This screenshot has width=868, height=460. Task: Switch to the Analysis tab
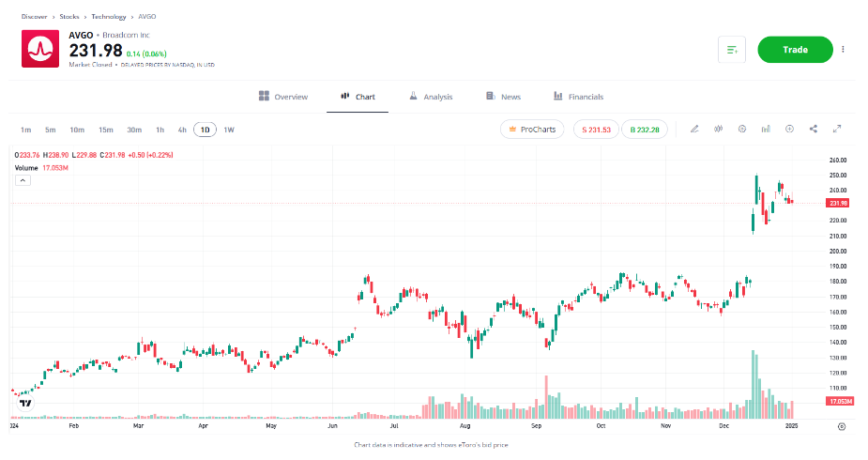(431, 97)
